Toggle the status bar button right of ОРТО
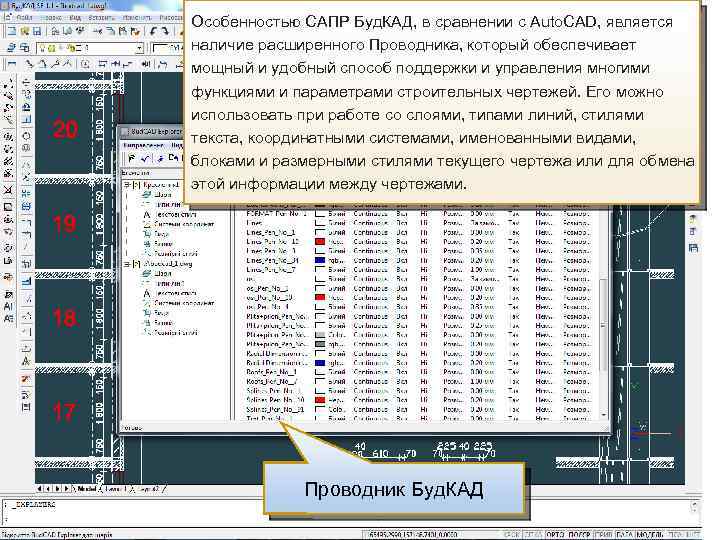This screenshot has height=540, width=720. coord(579,534)
